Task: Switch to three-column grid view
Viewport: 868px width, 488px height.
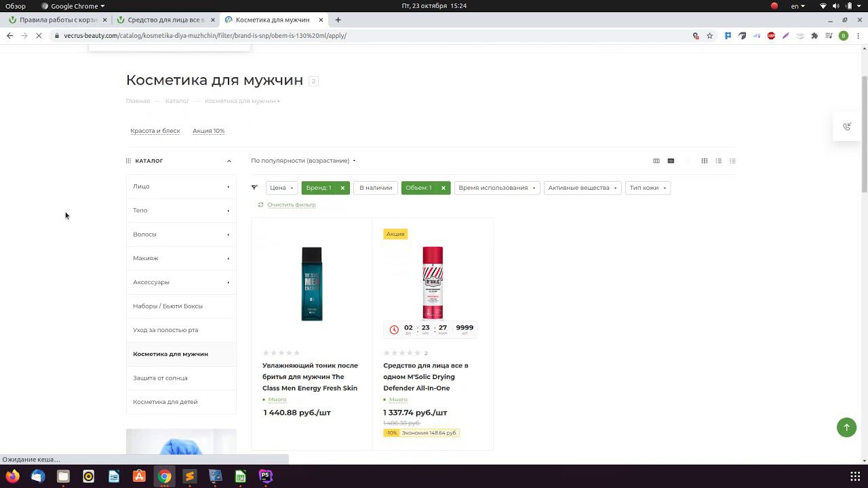Action: 656,161
